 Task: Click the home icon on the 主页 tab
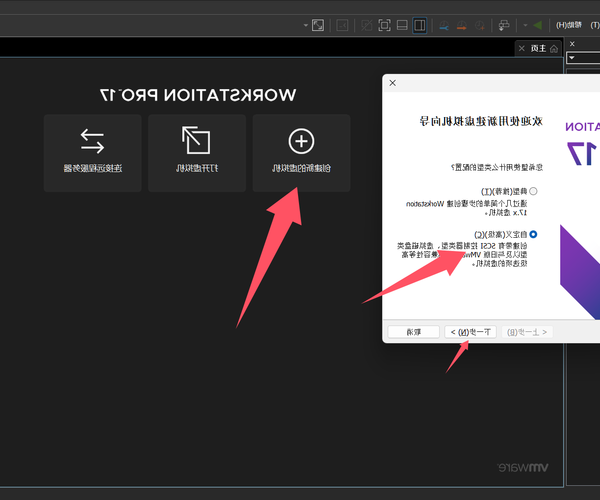(554, 49)
